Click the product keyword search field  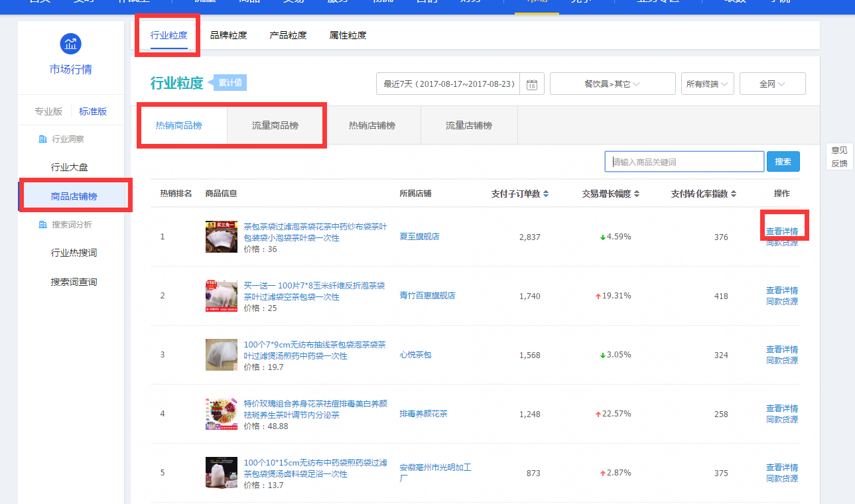point(684,162)
